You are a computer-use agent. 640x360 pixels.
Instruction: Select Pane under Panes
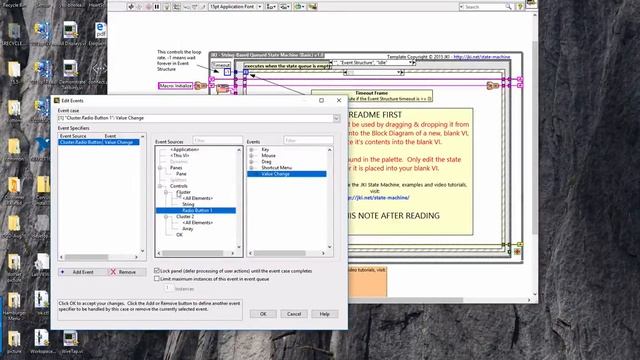click(181, 174)
